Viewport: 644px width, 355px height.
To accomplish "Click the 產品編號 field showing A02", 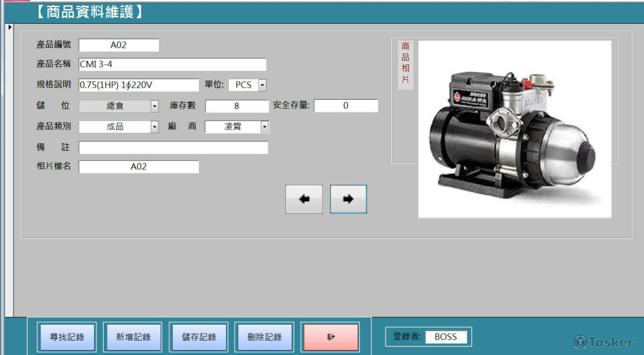I will click(x=118, y=45).
